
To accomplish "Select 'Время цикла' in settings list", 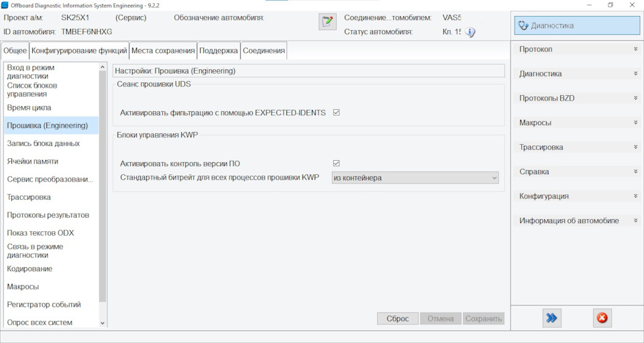I will click(52, 108).
